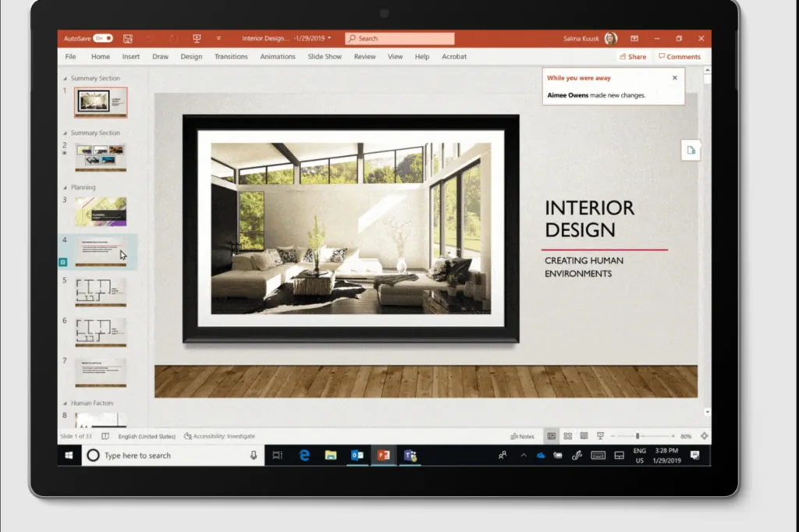Open the Slide Show ribbon tab
The height and width of the screenshot is (532, 799).
click(325, 57)
